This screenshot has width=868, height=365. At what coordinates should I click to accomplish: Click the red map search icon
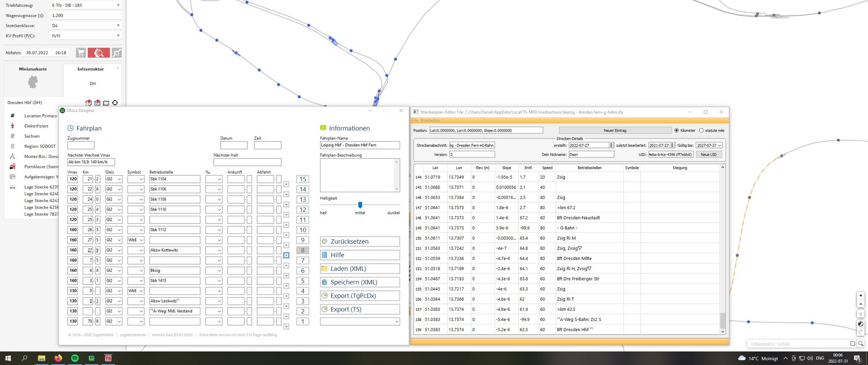tap(99, 53)
